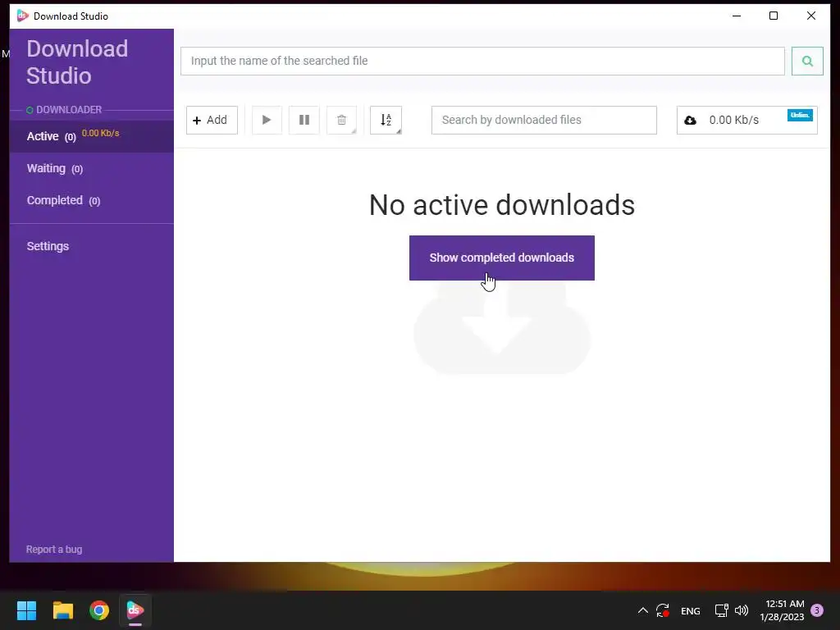This screenshot has height=630, width=840.
Task: Open the A-Z sort options
Action: click(x=386, y=120)
